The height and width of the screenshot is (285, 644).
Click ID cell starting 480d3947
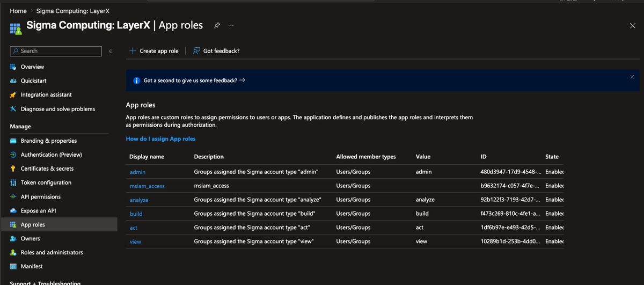point(511,172)
